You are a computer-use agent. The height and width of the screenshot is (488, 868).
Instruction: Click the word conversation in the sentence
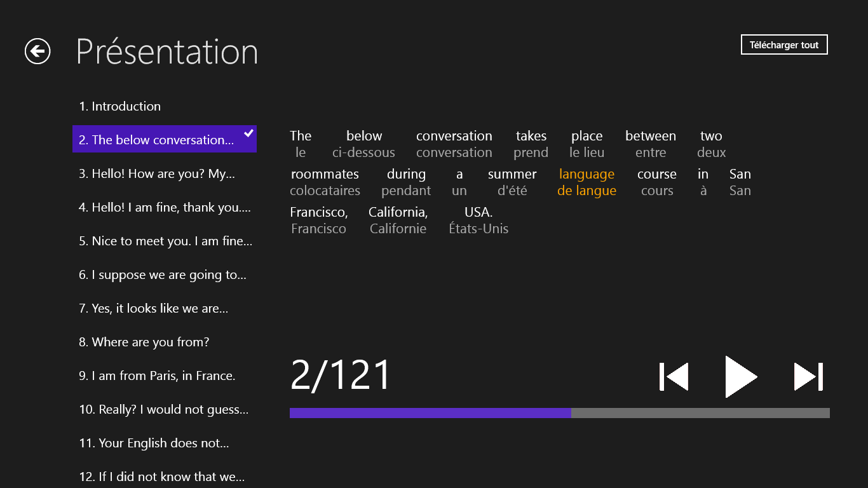tap(454, 136)
